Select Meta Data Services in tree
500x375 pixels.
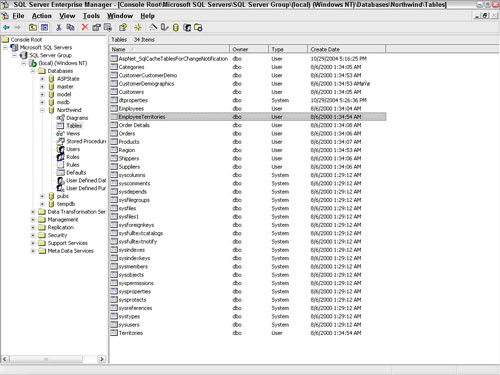71,251
